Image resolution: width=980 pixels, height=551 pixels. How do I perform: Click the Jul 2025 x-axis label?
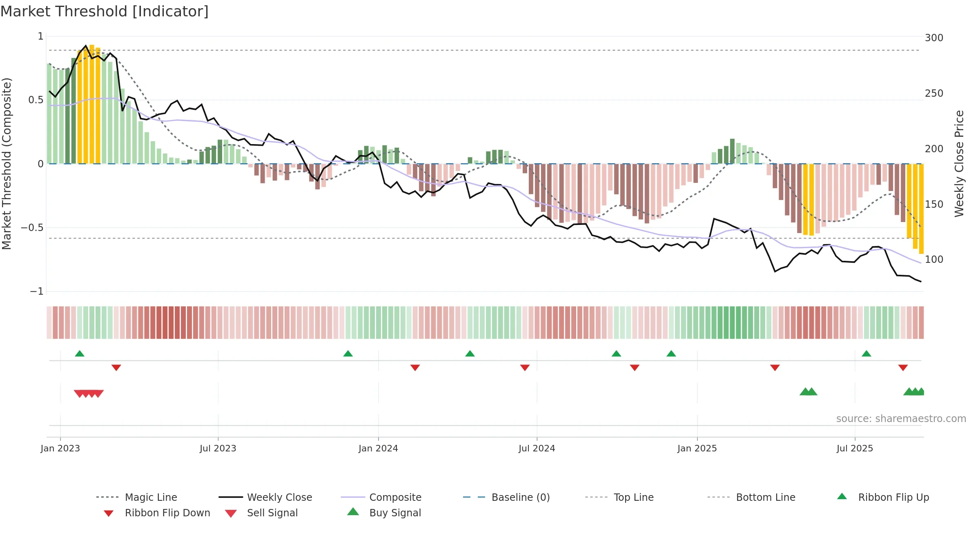[x=855, y=448]
